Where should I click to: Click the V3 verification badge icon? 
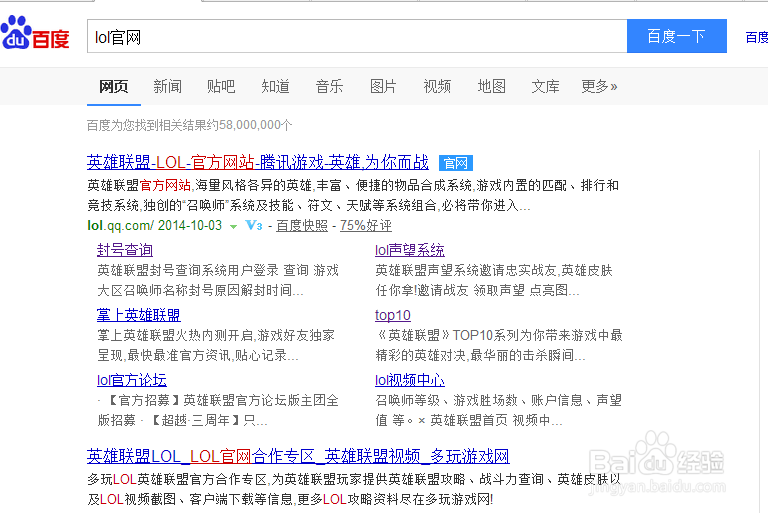[254, 225]
